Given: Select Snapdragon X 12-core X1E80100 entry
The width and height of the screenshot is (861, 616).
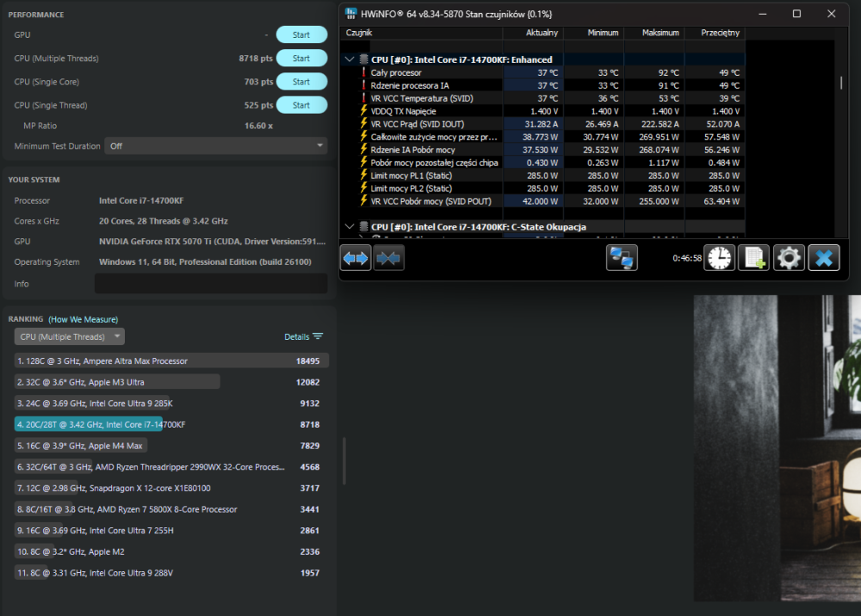Looking at the screenshot, I should 171,488.
